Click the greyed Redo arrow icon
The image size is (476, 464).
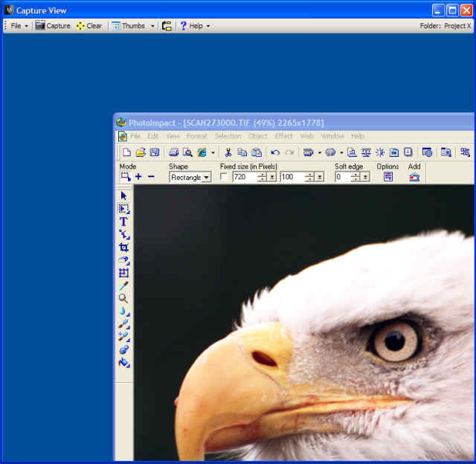[x=290, y=152]
